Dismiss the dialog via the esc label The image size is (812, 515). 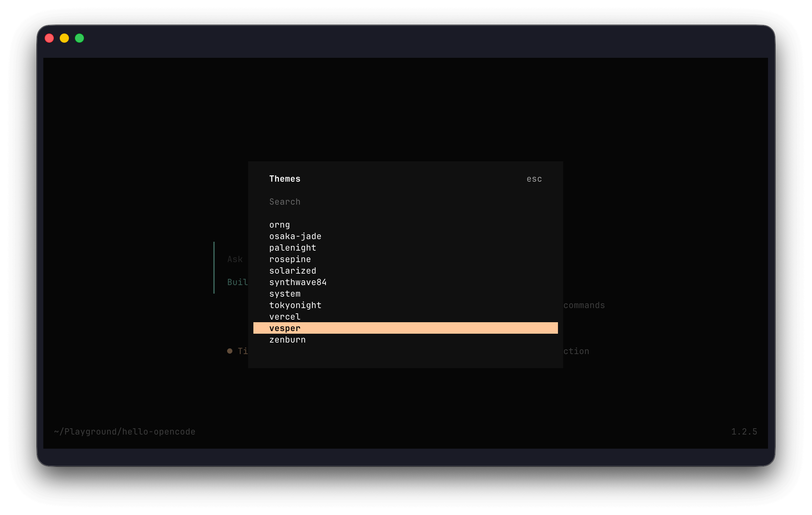tap(534, 179)
